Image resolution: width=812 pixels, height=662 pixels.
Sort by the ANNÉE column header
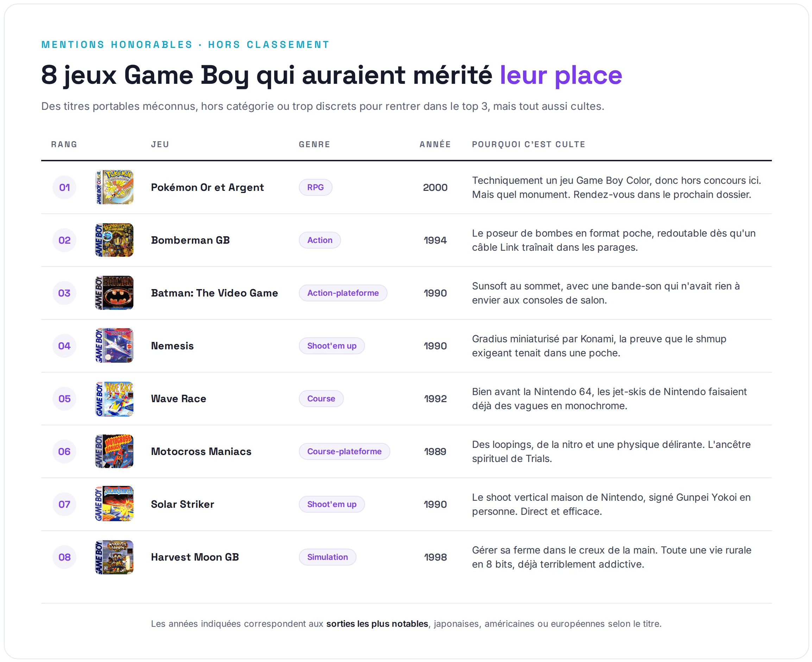(435, 144)
